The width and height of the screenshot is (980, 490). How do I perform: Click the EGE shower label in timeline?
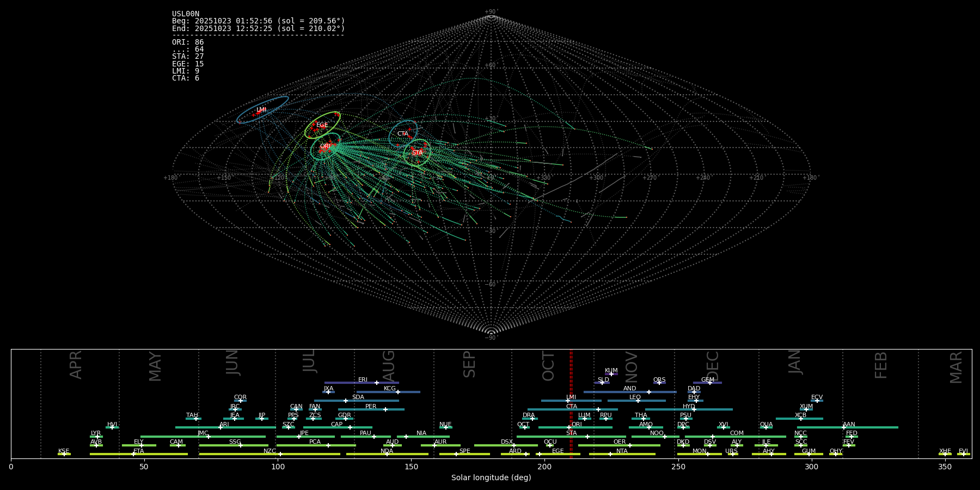point(558,451)
